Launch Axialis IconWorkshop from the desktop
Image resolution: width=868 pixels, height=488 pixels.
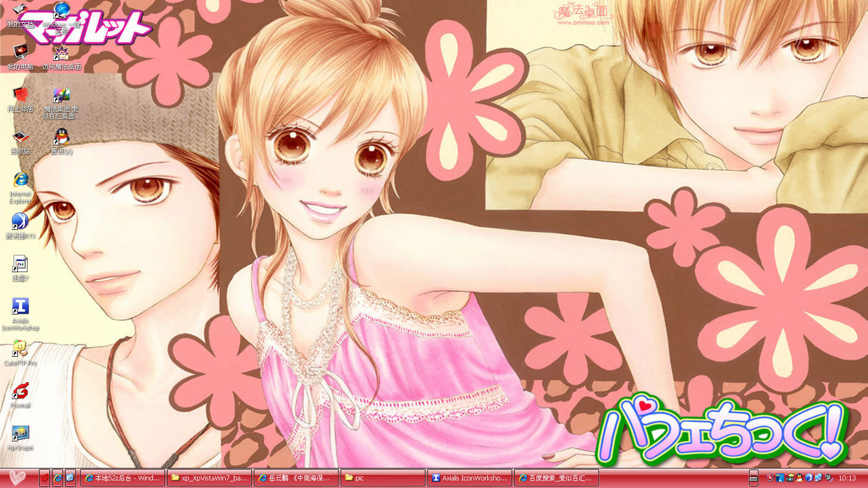tap(20, 314)
